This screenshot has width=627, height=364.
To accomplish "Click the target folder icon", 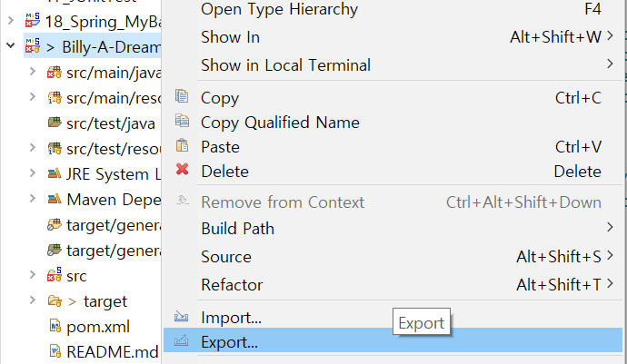I will coord(55,300).
